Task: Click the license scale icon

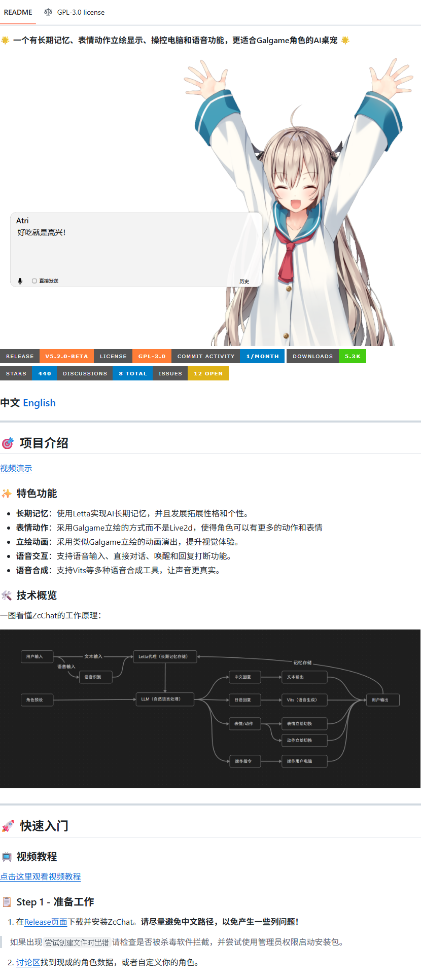Action: click(48, 12)
